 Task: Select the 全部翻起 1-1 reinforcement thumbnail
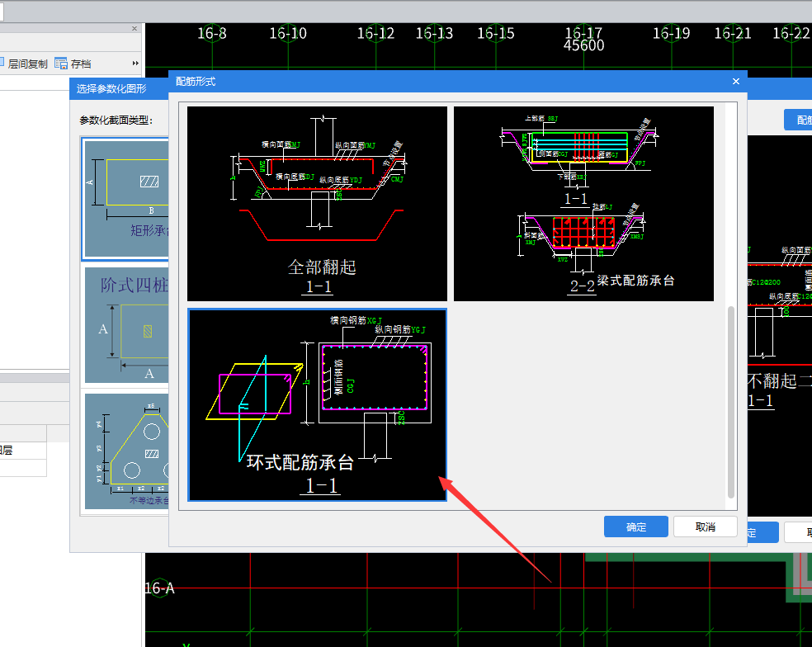point(317,204)
